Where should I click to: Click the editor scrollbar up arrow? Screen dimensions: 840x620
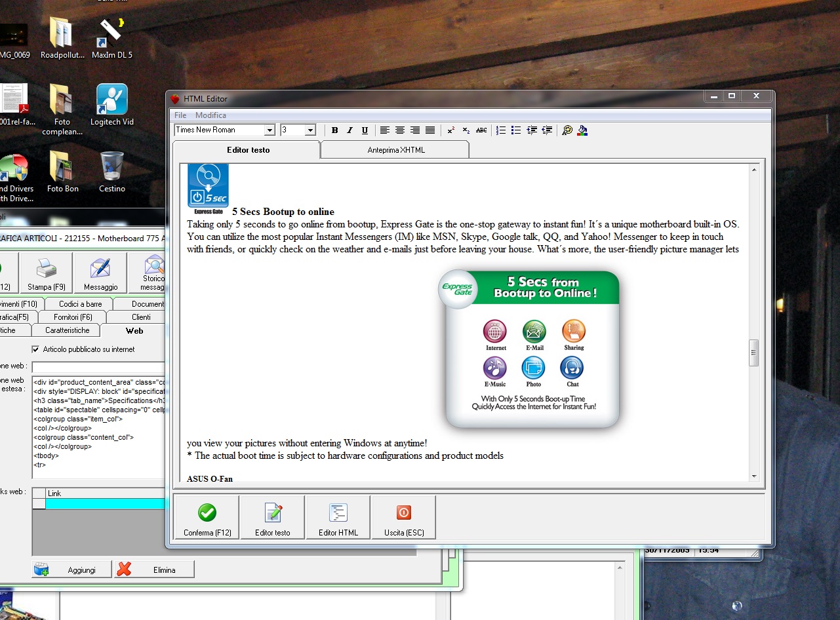point(754,170)
